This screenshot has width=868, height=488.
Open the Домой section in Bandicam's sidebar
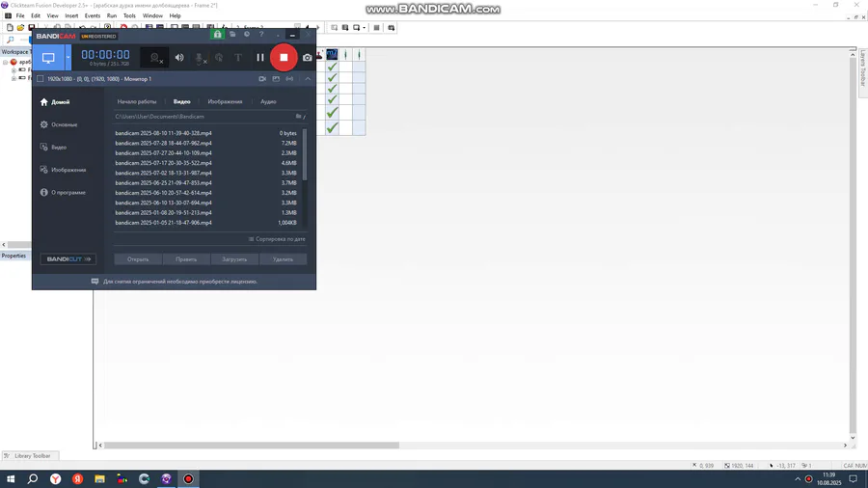click(55, 102)
